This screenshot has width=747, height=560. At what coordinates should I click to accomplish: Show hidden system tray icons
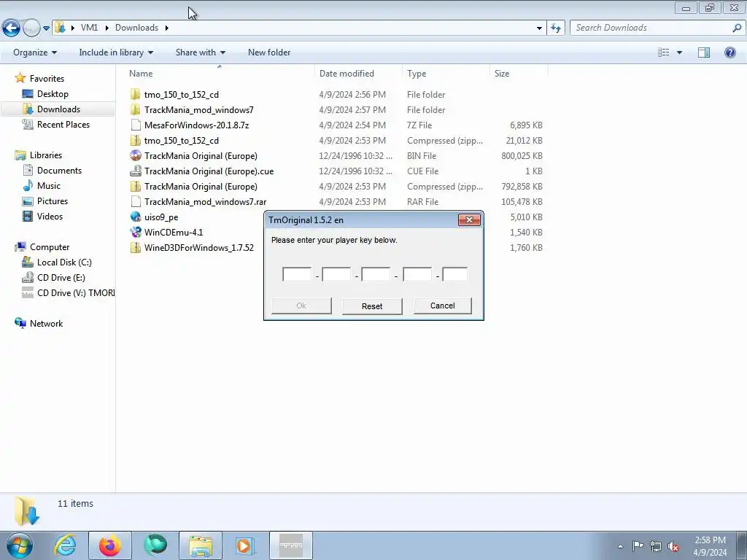coord(620,546)
